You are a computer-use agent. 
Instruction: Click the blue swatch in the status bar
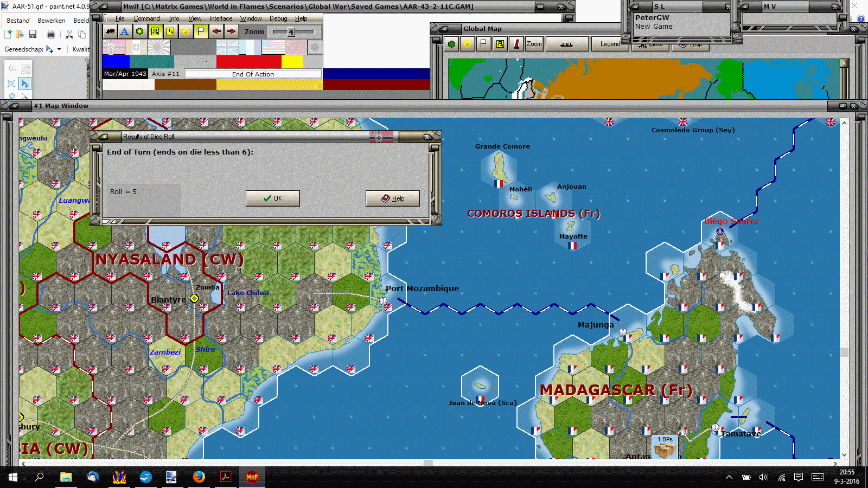click(x=116, y=61)
